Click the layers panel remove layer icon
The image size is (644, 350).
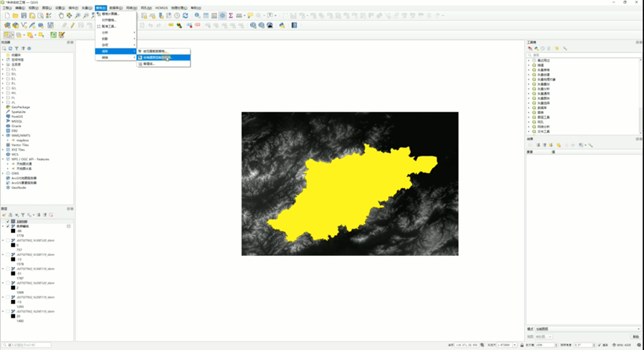coord(51,215)
